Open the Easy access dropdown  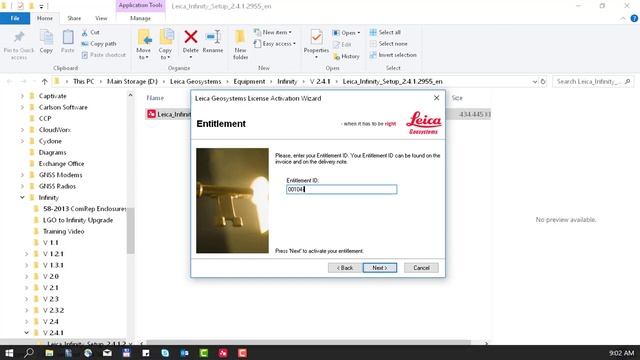[275, 44]
